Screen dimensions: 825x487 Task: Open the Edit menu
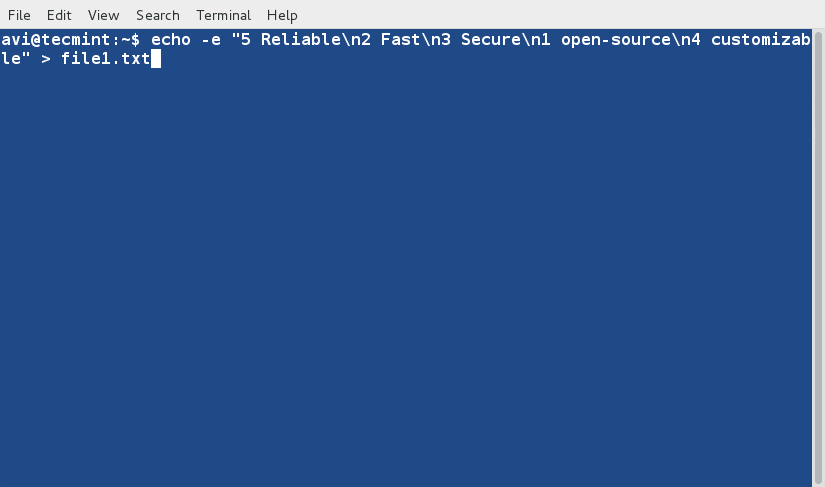click(59, 15)
